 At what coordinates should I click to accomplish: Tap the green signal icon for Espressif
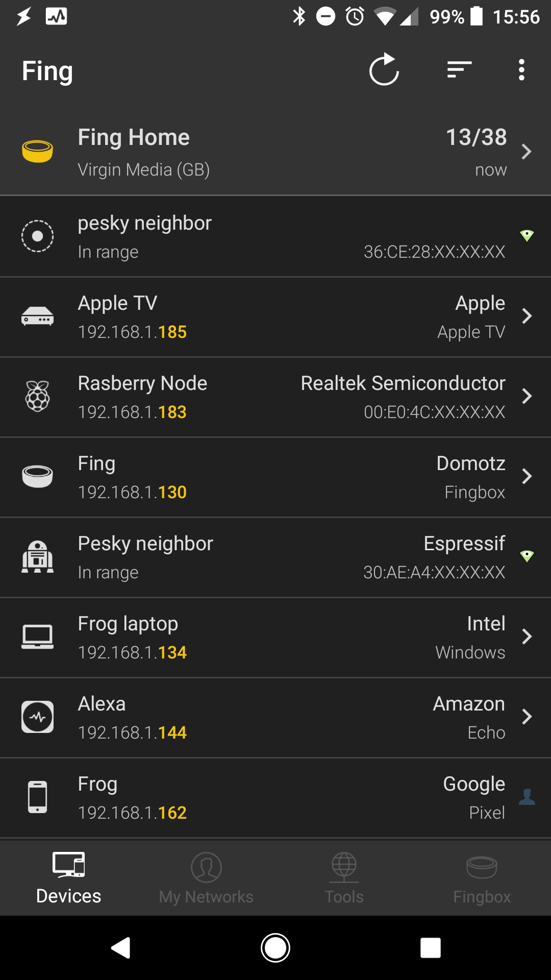[x=527, y=556]
